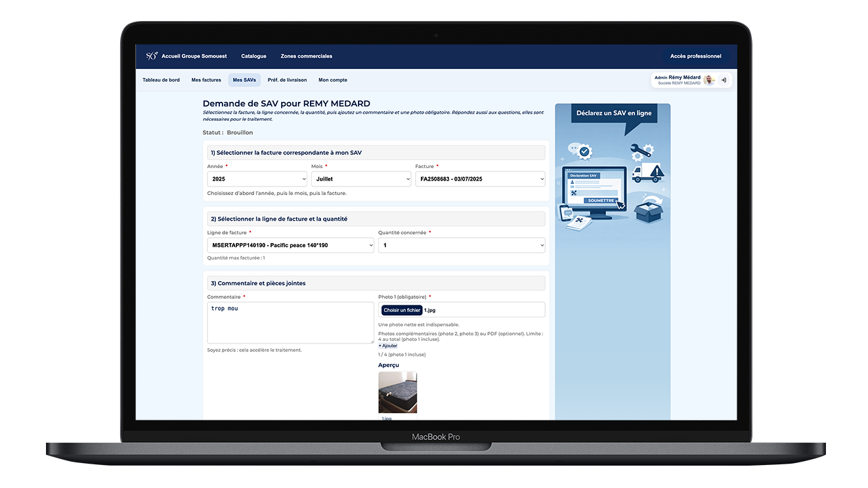Click Rémy Médard's profile avatar

click(708, 80)
